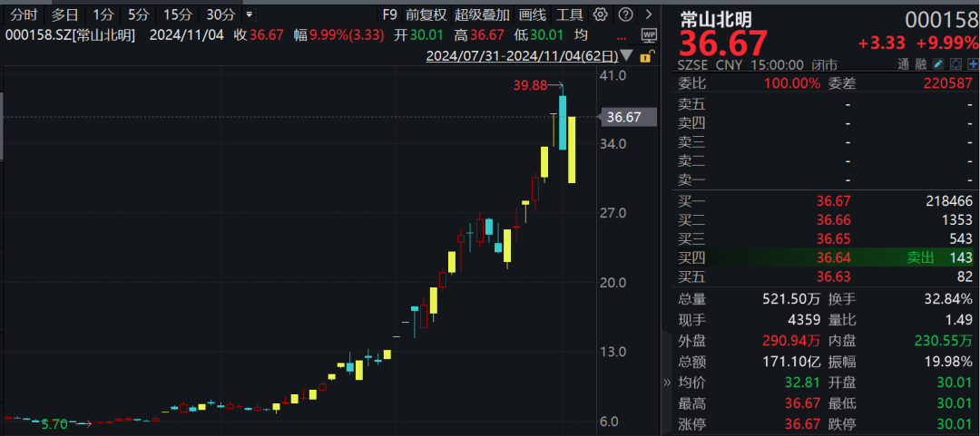Image resolution: width=980 pixels, height=436 pixels.
Task: Add stock with the blue plus icon
Action: (x=973, y=63)
